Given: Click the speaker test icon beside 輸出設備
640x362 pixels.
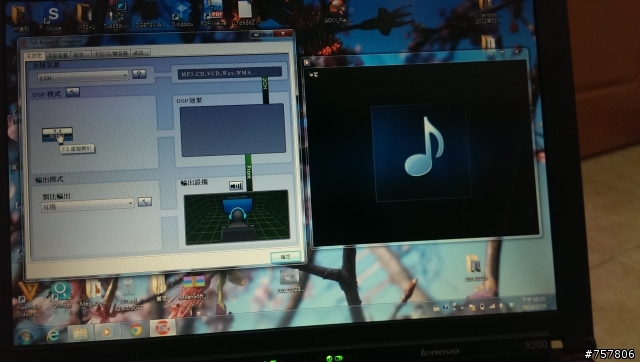Looking at the screenshot, I should pyautogui.click(x=236, y=186).
